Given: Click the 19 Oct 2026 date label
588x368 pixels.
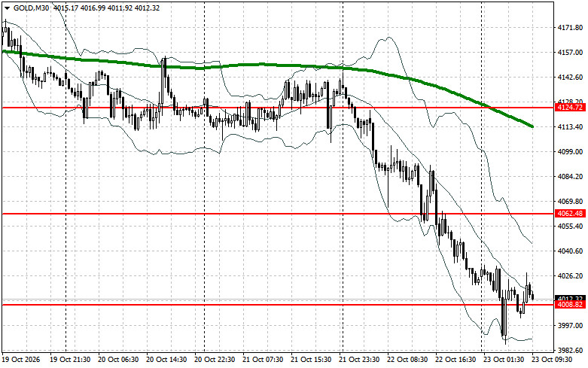Looking at the screenshot, I should [20, 360].
